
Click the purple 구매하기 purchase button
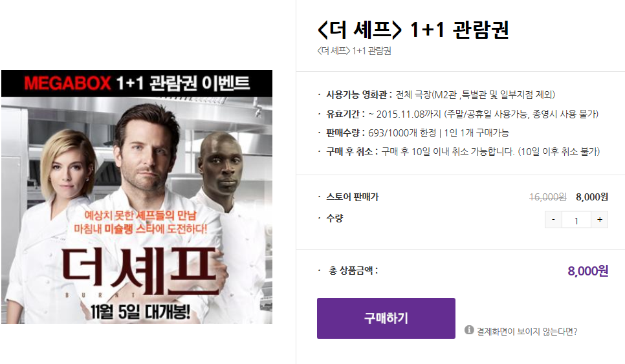[386, 318]
